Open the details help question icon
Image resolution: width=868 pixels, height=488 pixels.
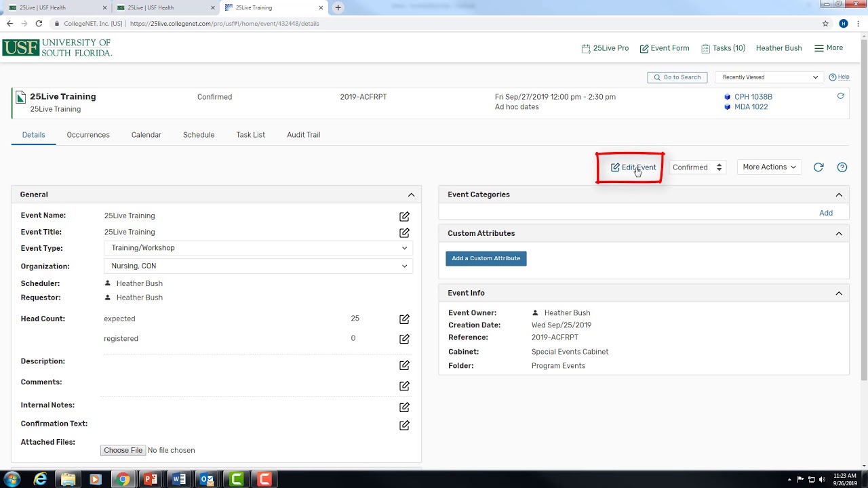842,167
